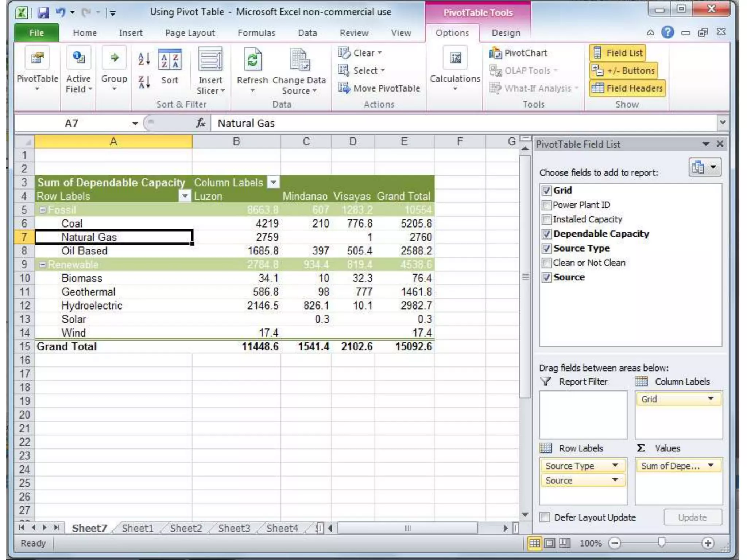Open the Sheet2 worksheet tab

point(186,528)
